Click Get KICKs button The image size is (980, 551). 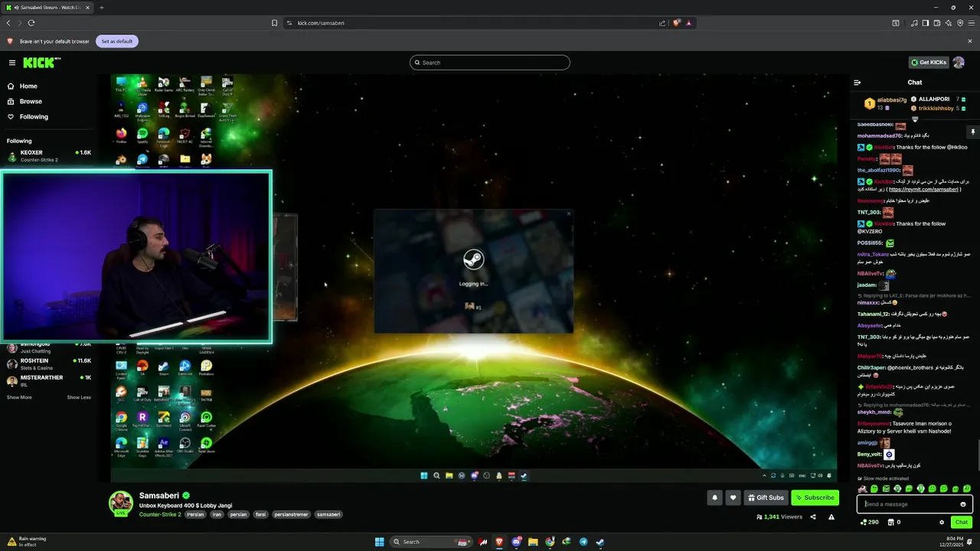pos(928,63)
